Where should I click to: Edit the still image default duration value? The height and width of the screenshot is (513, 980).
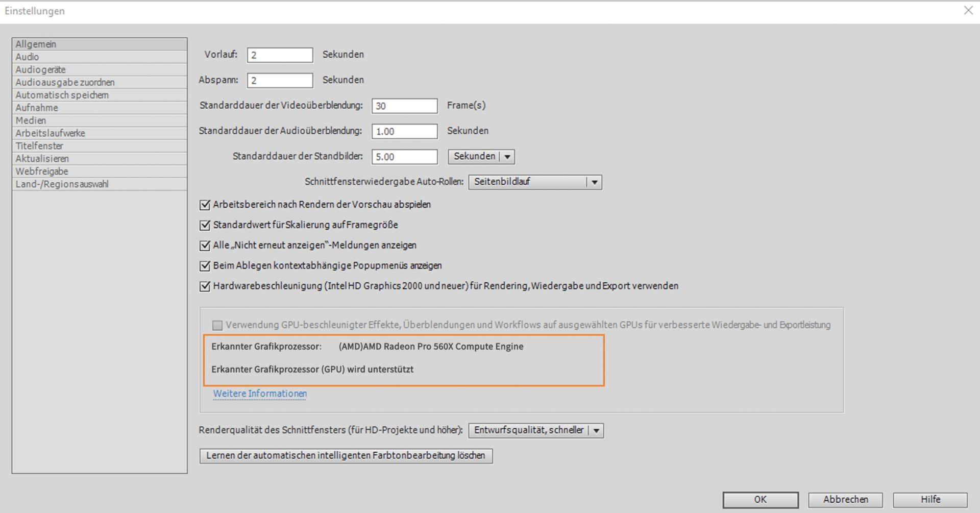[404, 157]
